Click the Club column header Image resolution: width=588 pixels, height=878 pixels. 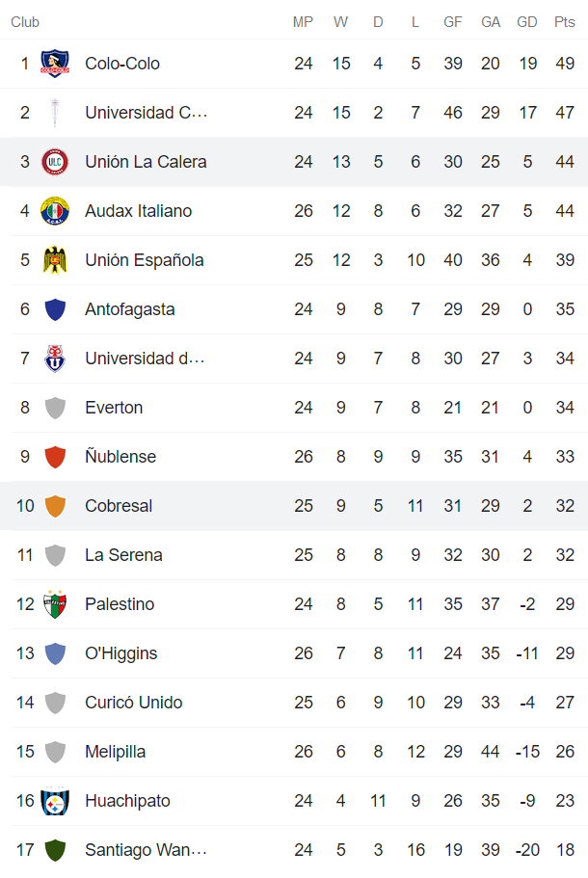pyautogui.click(x=25, y=22)
